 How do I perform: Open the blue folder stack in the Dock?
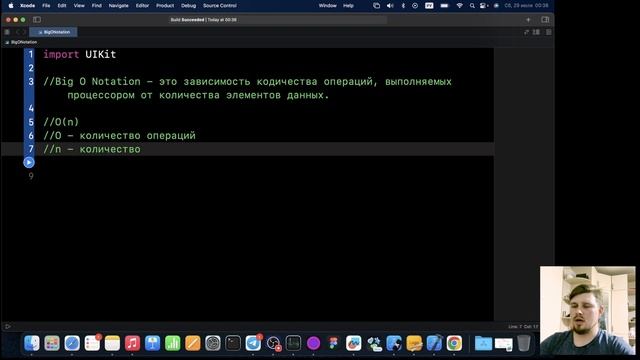(483, 343)
